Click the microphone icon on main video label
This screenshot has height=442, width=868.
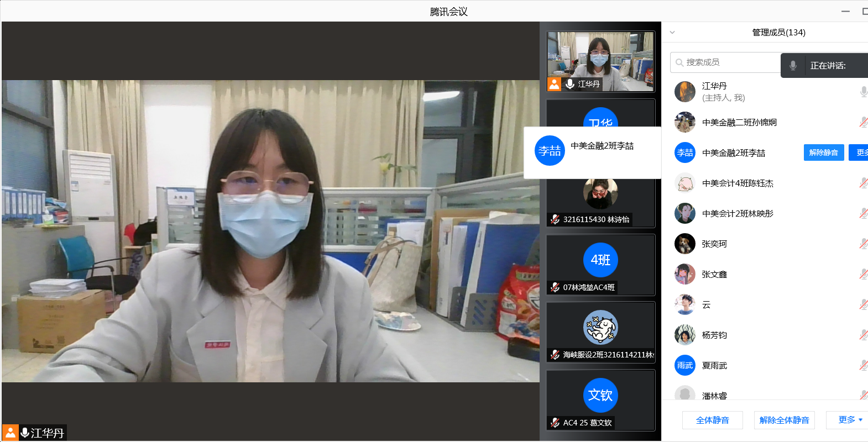click(25, 433)
